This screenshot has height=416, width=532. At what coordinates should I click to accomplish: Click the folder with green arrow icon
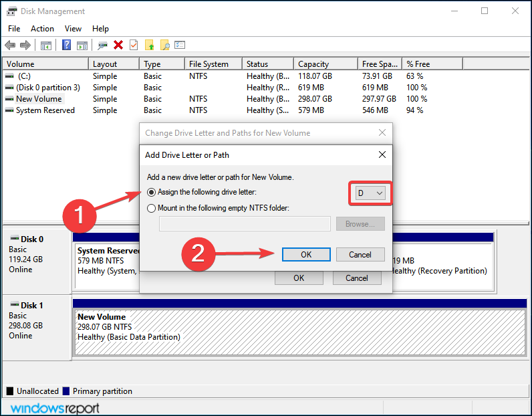coord(149,45)
